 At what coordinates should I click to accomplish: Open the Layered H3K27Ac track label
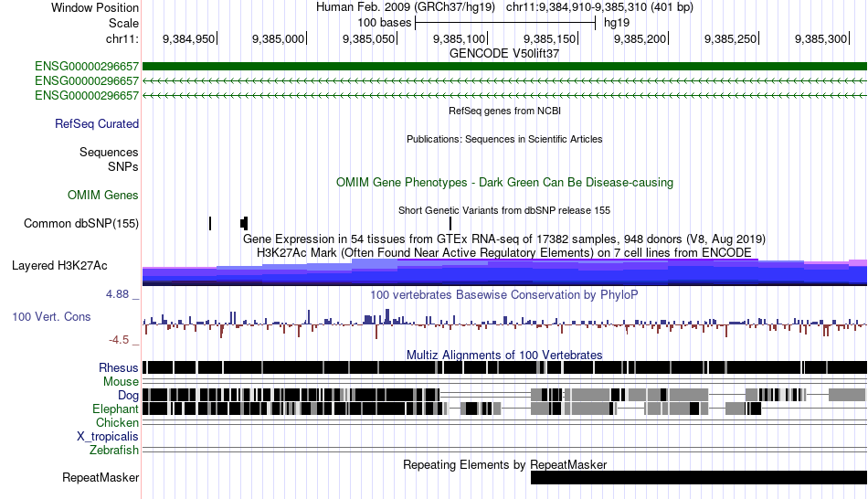(x=59, y=265)
